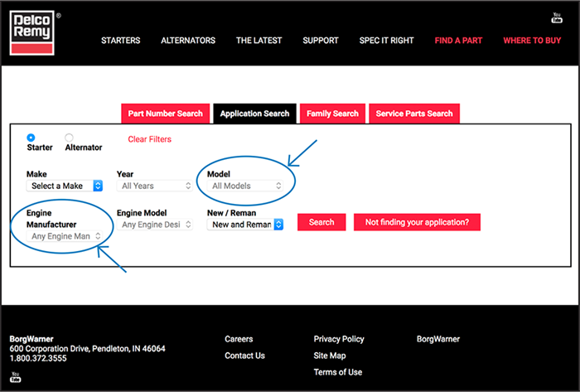
Task: Click the Delco Remy logo
Action: click(32, 33)
